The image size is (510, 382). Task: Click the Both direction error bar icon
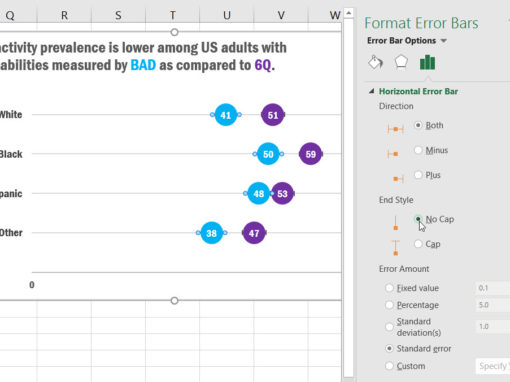coord(395,129)
